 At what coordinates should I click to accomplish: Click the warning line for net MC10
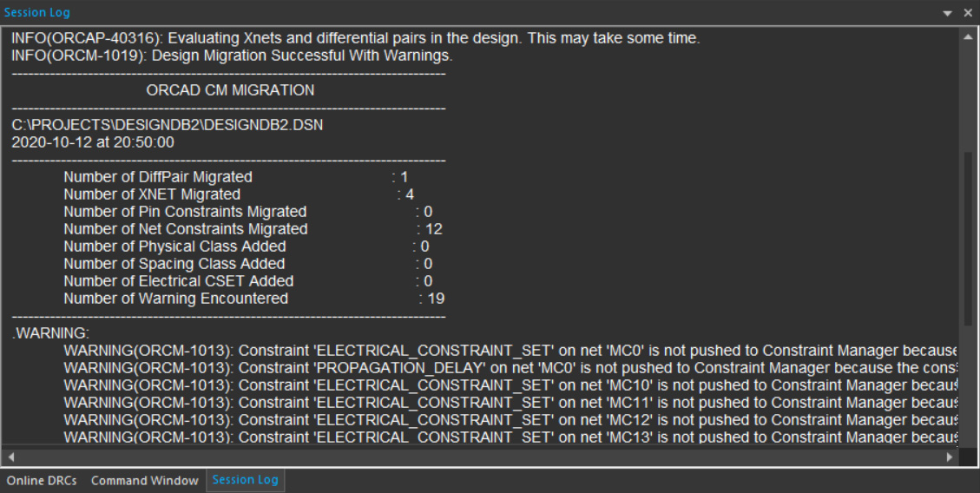tap(510, 385)
